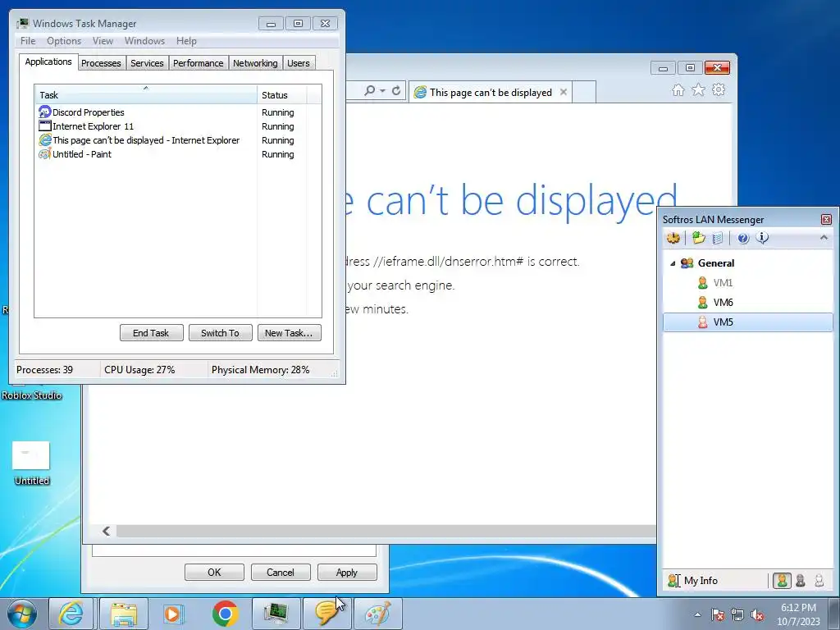Open the Internet Explorer Tools gear icon
The height and width of the screenshot is (630, 840).
pos(719,90)
